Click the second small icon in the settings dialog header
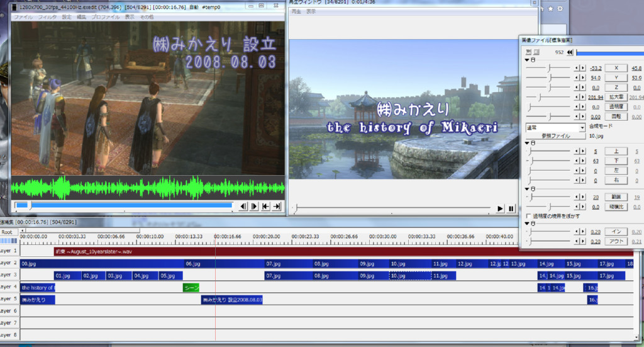 pos(536,52)
